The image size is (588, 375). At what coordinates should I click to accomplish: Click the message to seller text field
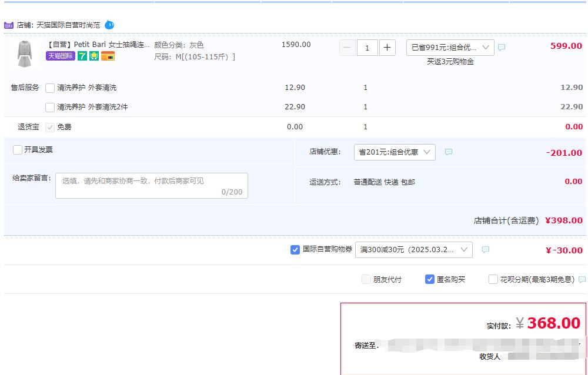tap(151, 186)
